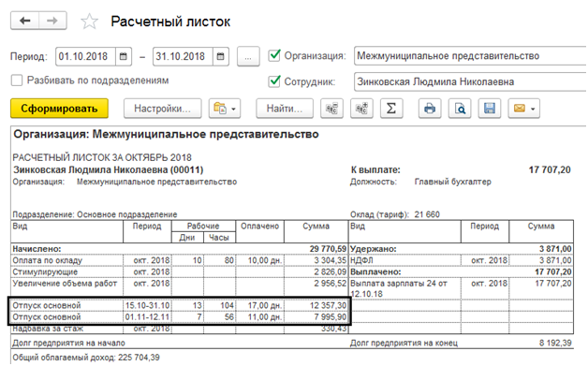Go forward with the right arrow button

point(52,21)
